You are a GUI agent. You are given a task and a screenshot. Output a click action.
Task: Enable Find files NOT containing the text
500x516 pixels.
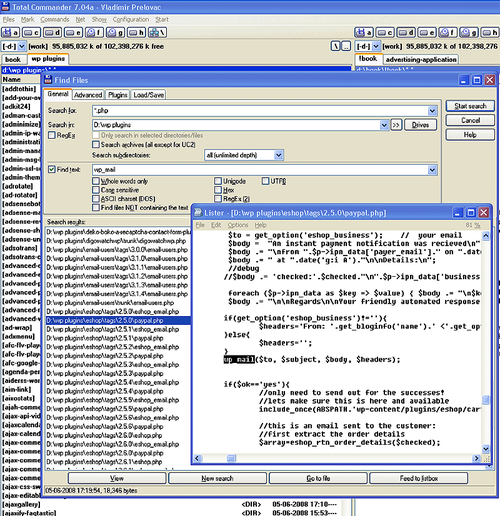[x=96, y=208]
